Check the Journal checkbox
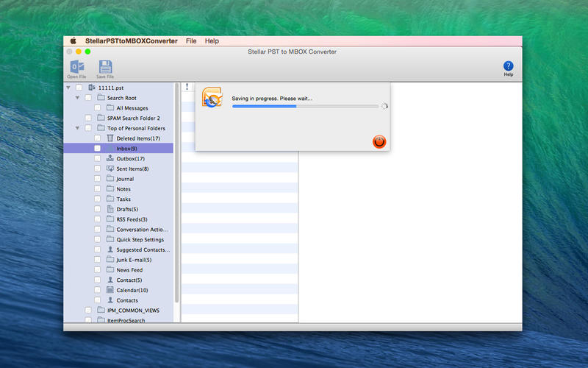 [x=98, y=179]
